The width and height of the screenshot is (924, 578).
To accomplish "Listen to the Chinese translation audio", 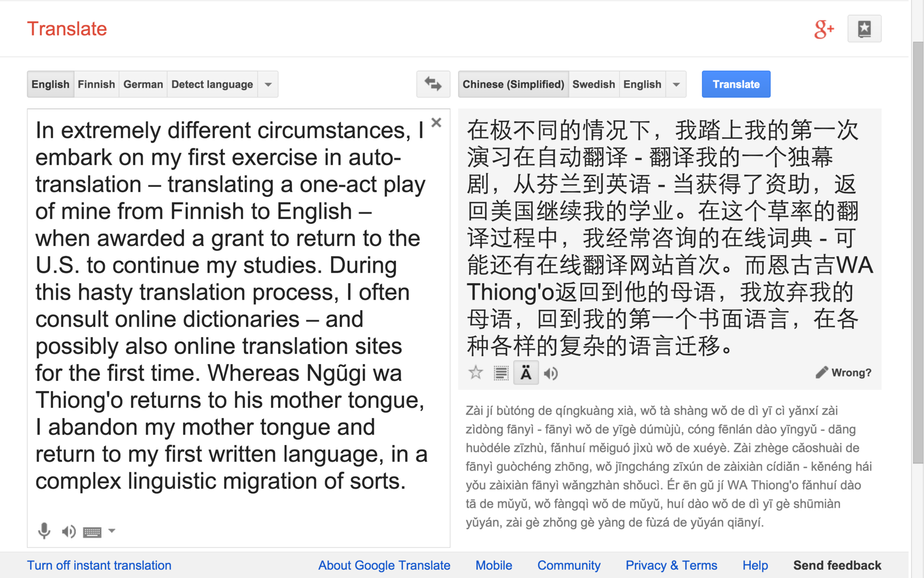I will (x=551, y=373).
